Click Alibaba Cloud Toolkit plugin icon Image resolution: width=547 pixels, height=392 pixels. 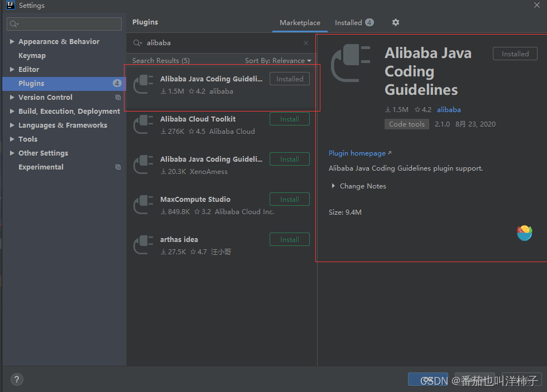143,125
